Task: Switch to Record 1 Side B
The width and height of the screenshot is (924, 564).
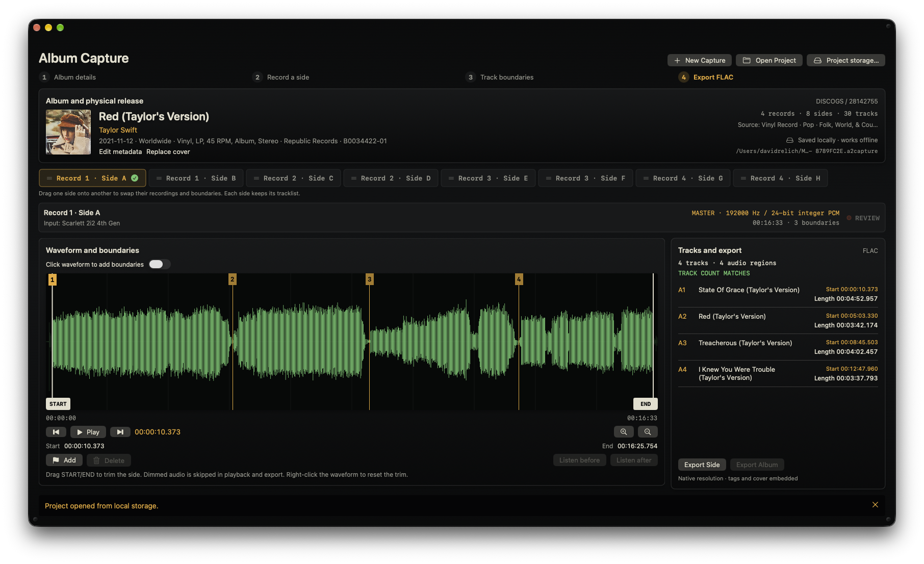Action: pyautogui.click(x=196, y=178)
